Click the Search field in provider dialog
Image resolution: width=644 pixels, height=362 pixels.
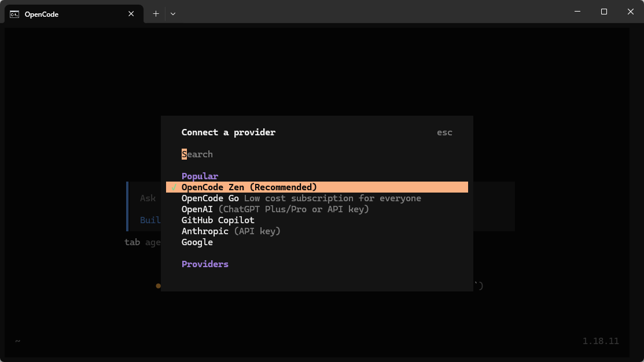(317, 154)
